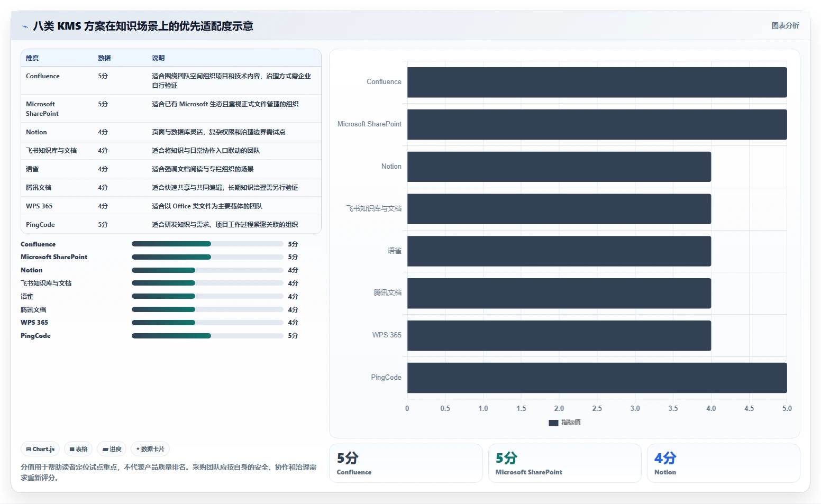Click the WPS 365 y-axis label in chart

click(x=387, y=335)
